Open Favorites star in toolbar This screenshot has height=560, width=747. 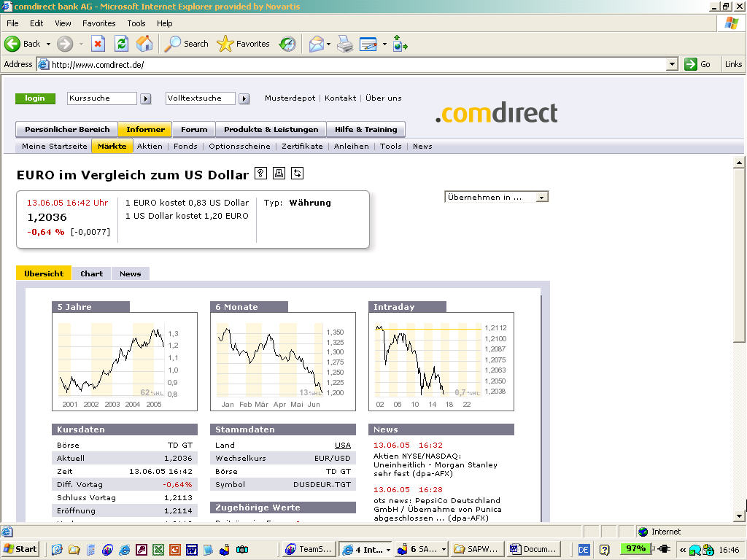[243, 44]
